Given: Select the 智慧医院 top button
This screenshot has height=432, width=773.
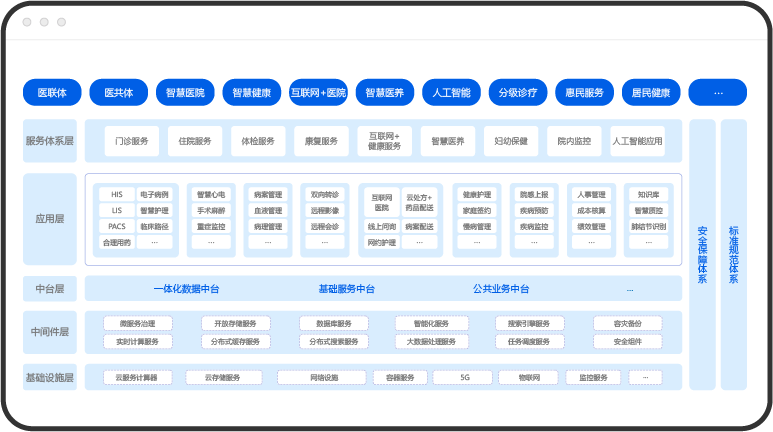Looking at the screenshot, I should [185, 93].
